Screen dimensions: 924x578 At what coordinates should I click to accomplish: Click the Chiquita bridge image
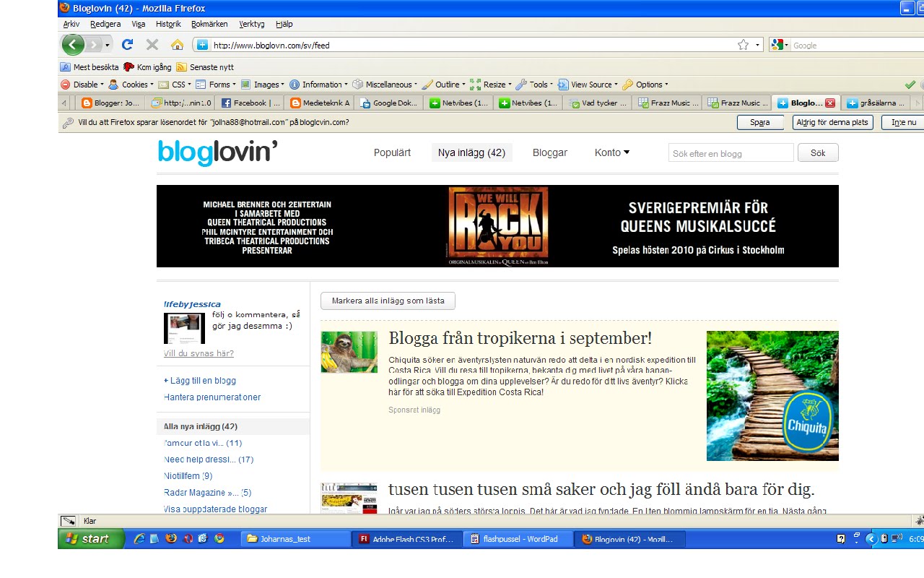coord(772,396)
